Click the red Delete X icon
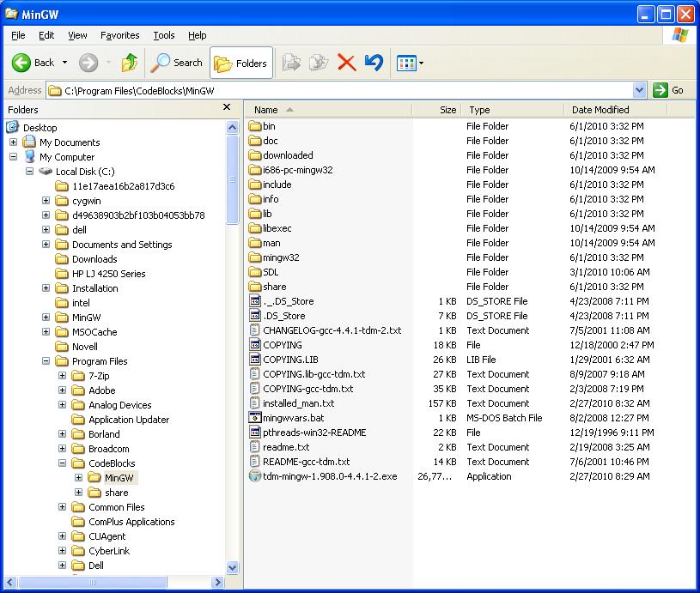This screenshot has height=593, width=700. pos(346,63)
